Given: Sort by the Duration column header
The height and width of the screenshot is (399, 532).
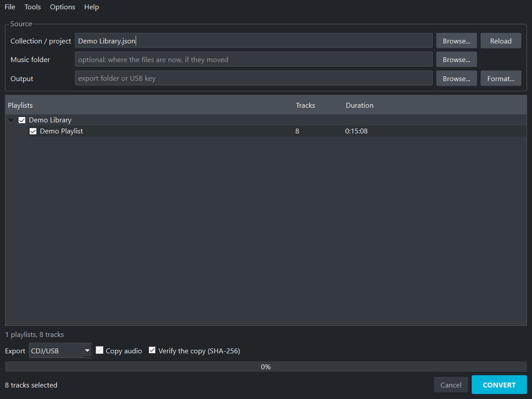Looking at the screenshot, I should pyautogui.click(x=360, y=105).
